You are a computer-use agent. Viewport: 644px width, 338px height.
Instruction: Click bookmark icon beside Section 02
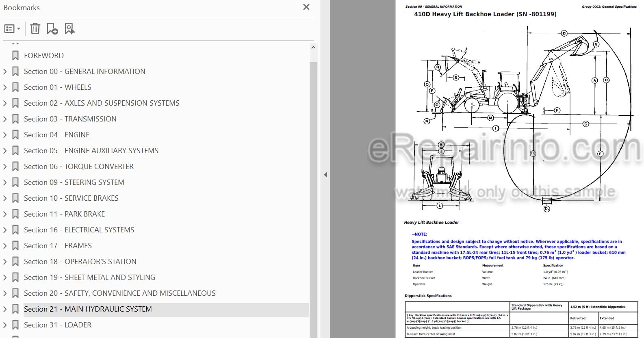15,103
